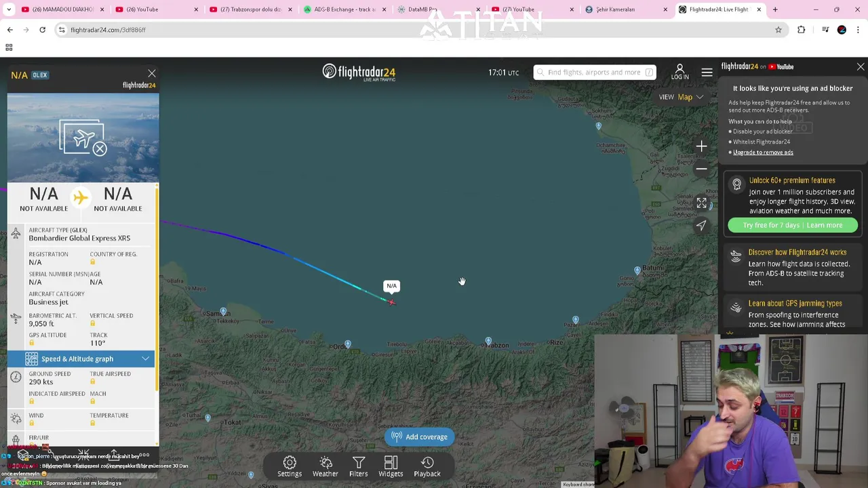Open a new browser tab
The image size is (868, 488).
(x=775, y=9)
